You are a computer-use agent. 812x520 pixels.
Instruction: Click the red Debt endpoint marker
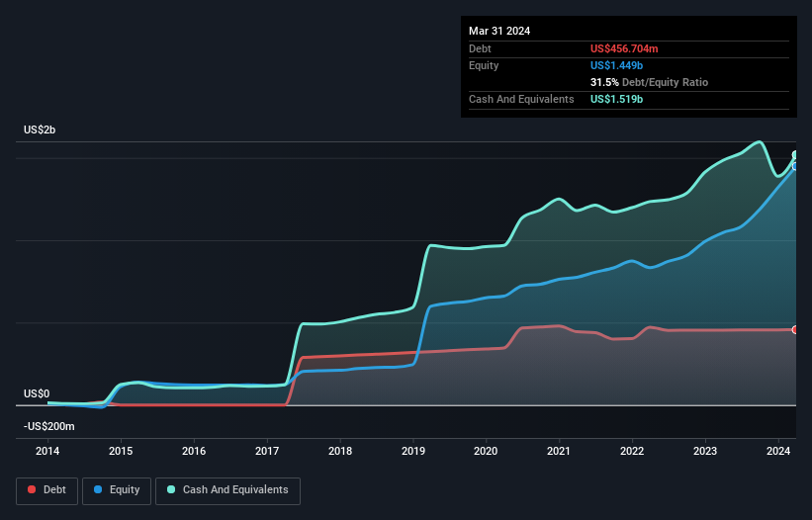795,329
